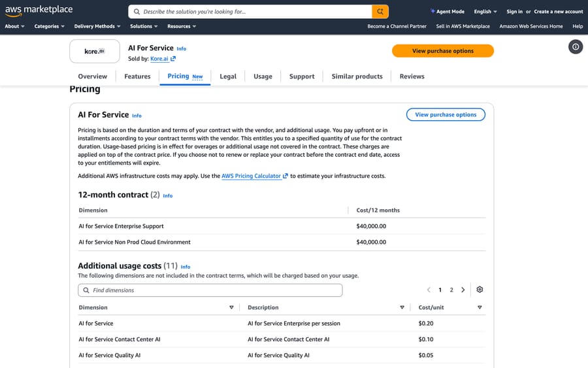Switch to the Legal tab
The height and width of the screenshot is (368, 588).
tap(227, 76)
